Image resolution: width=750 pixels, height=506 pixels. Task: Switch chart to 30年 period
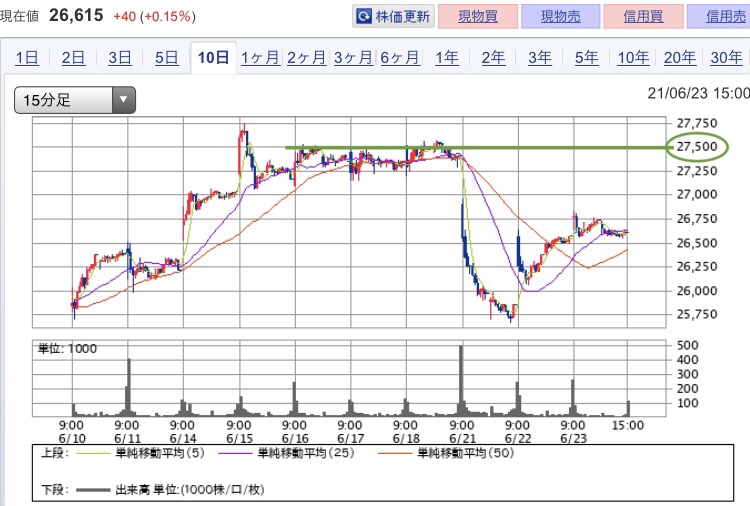click(x=727, y=58)
